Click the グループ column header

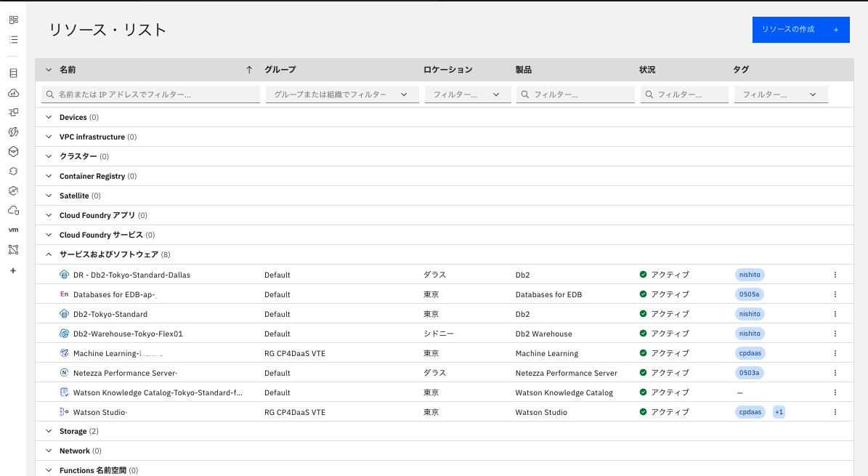(x=280, y=70)
